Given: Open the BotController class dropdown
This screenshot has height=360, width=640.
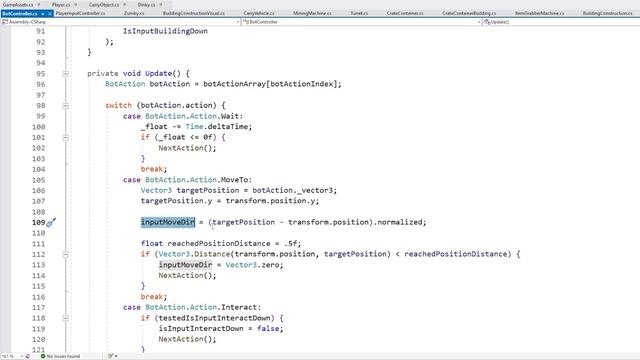Looking at the screenshot, I should (361, 22).
